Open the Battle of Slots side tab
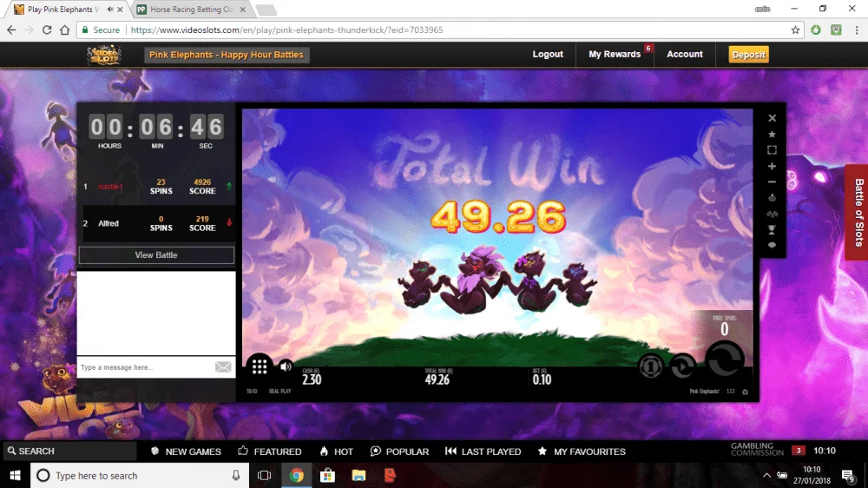Viewport: 868px width, 488px height. click(x=858, y=212)
